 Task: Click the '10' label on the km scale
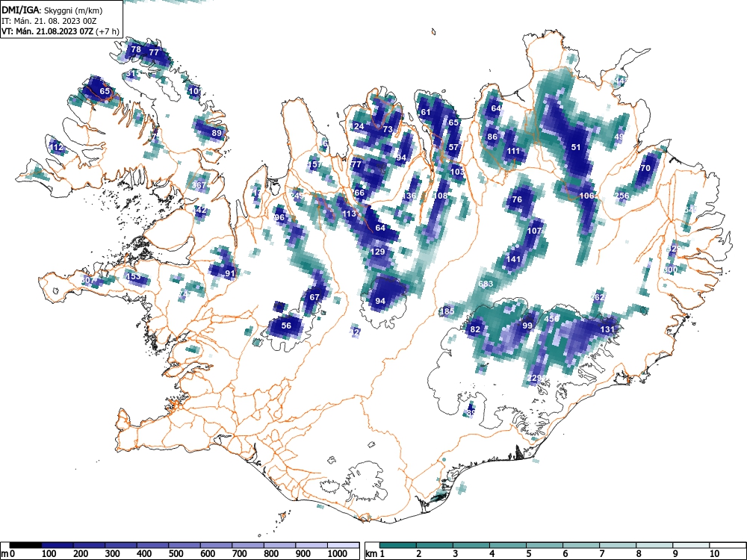coord(713,554)
